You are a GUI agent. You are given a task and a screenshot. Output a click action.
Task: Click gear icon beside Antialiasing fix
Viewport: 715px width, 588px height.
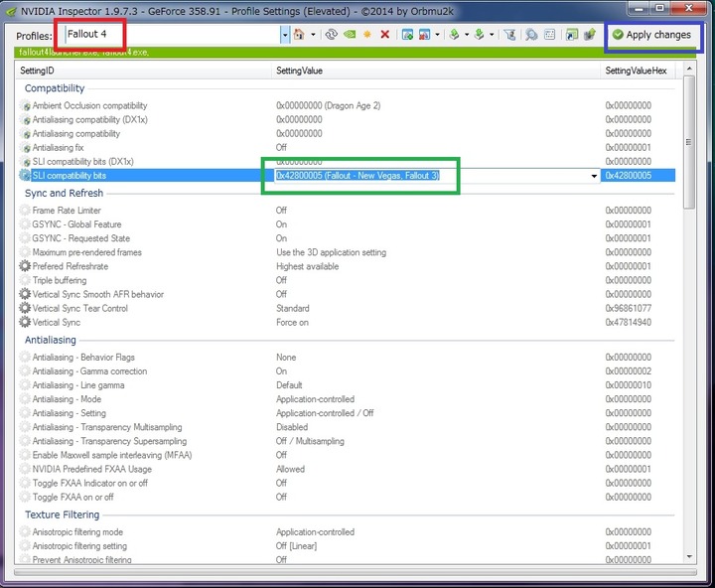pos(26,148)
